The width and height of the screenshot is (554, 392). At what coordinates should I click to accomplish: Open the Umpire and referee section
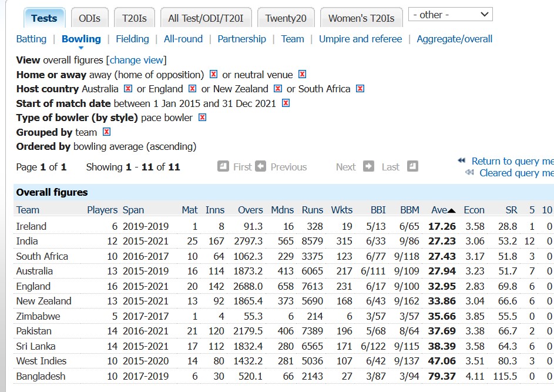360,39
